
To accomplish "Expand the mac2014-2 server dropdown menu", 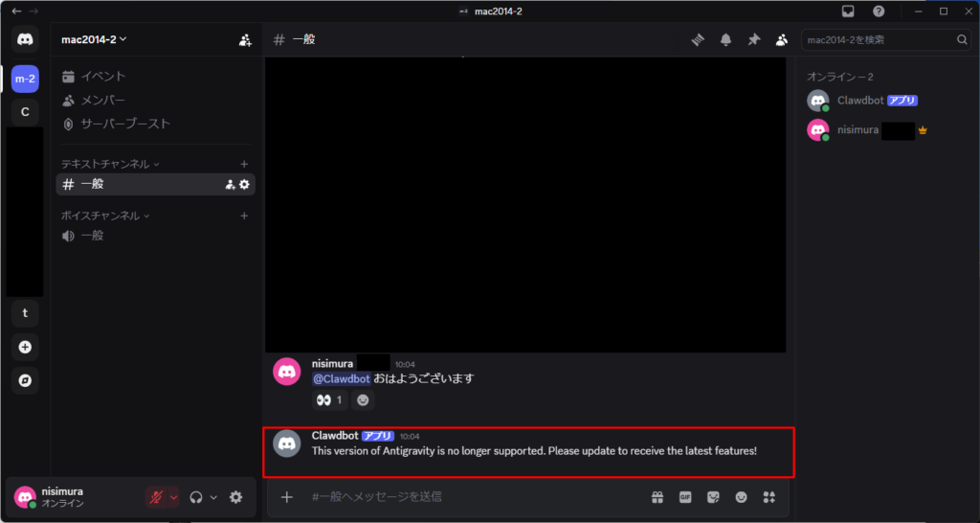I will pos(94,39).
